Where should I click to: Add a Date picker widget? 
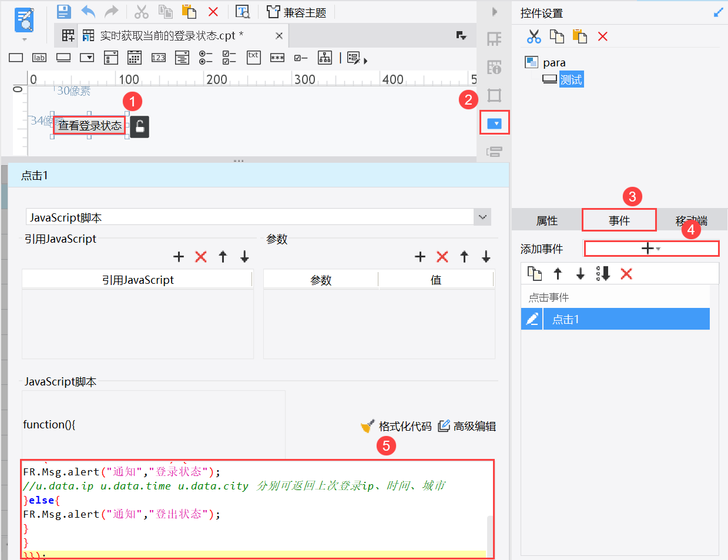point(133,57)
